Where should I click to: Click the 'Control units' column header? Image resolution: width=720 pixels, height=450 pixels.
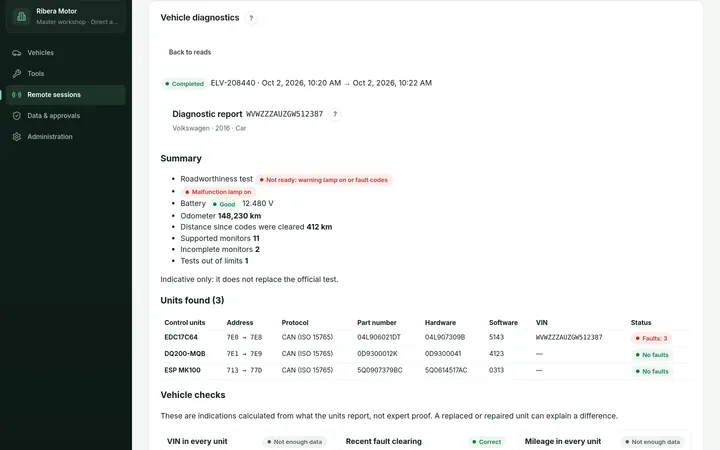tap(185, 323)
